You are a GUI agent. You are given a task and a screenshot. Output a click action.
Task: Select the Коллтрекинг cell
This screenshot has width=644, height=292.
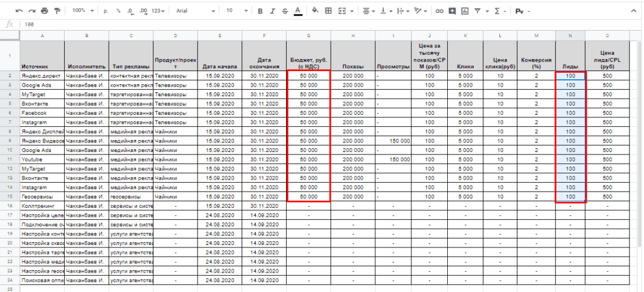42,206
